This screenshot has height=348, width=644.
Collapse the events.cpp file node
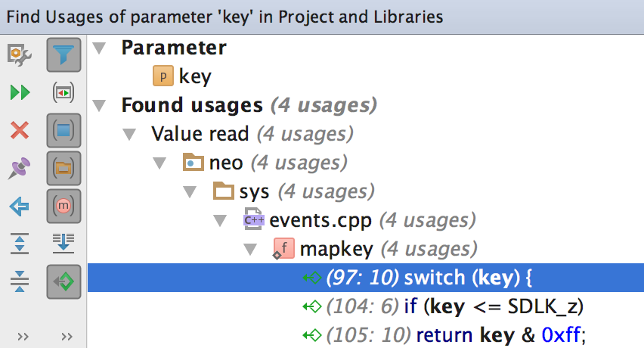[220, 220]
